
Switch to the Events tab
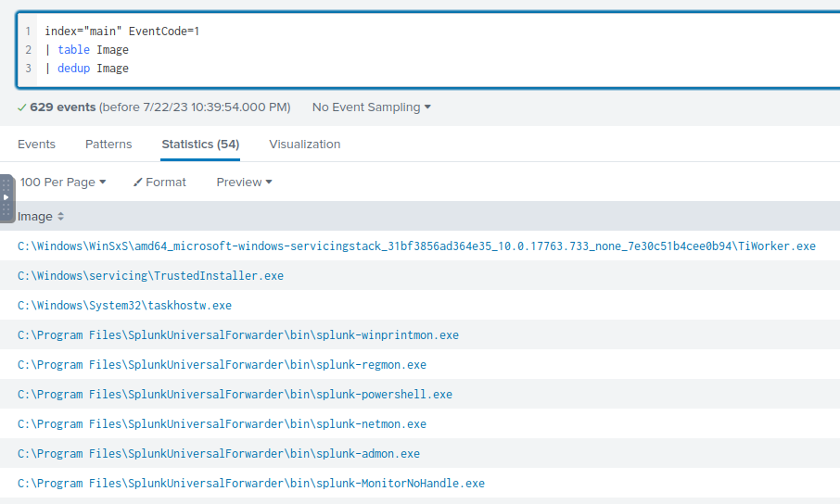(36, 145)
